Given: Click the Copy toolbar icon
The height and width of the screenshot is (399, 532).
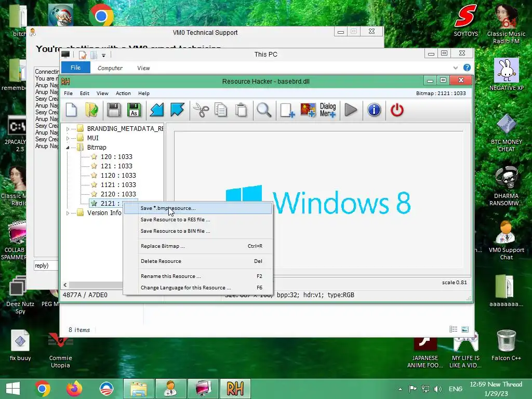Looking at the screenshot, I should 221,110.
